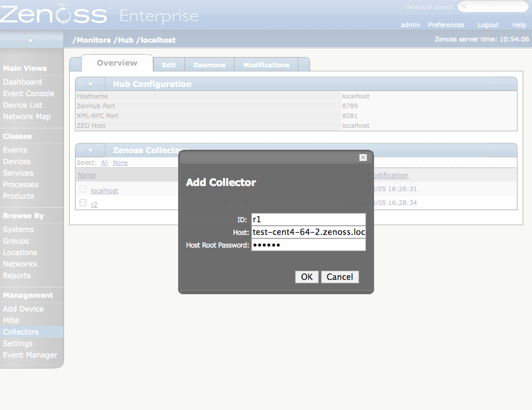Open Network Map in sidebar

tap(27, 116)
